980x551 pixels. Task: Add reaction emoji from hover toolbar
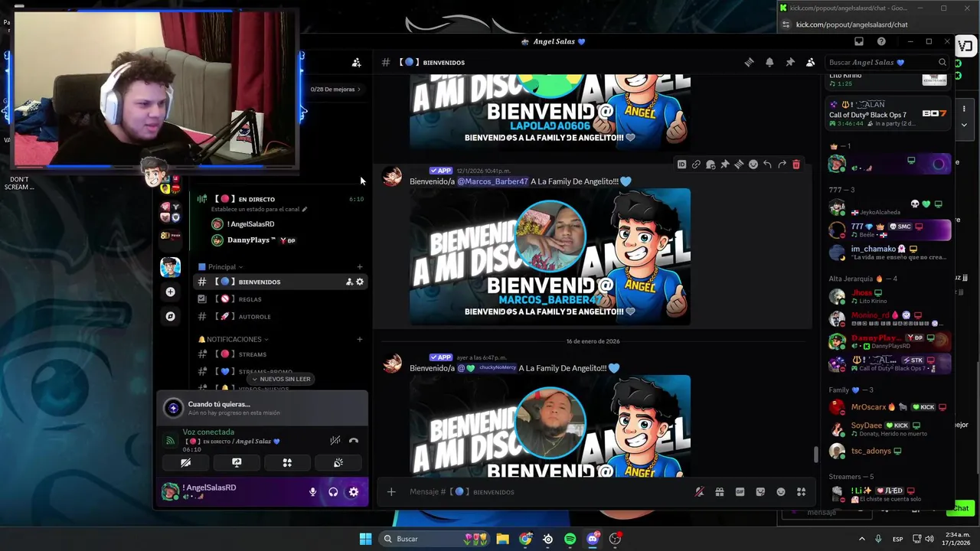(753, 165)
